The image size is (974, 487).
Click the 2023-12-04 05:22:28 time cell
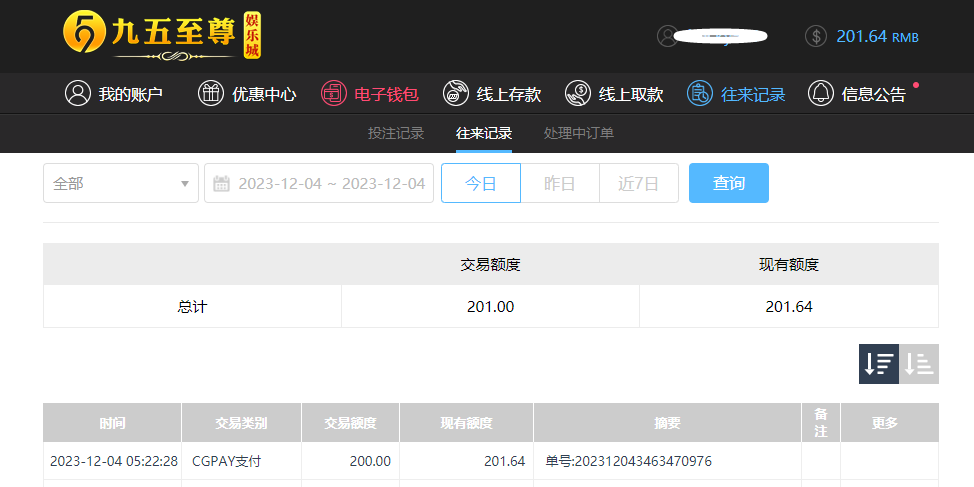[114, 462]
